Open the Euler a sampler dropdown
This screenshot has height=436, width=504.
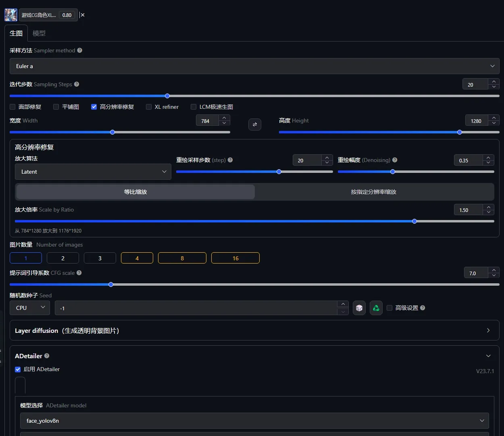pyautogui.click(x=254, y=66)
